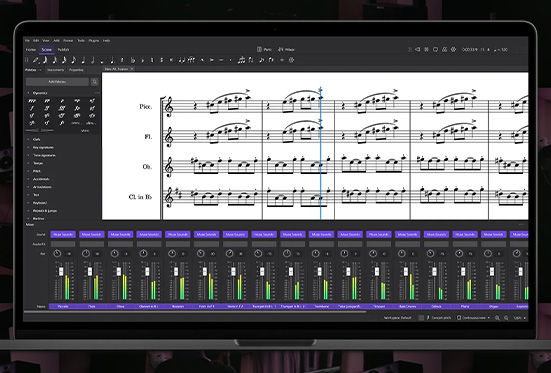Open the tuplet tool
This screenshot has height=373, width=551.
click(241, 60)
